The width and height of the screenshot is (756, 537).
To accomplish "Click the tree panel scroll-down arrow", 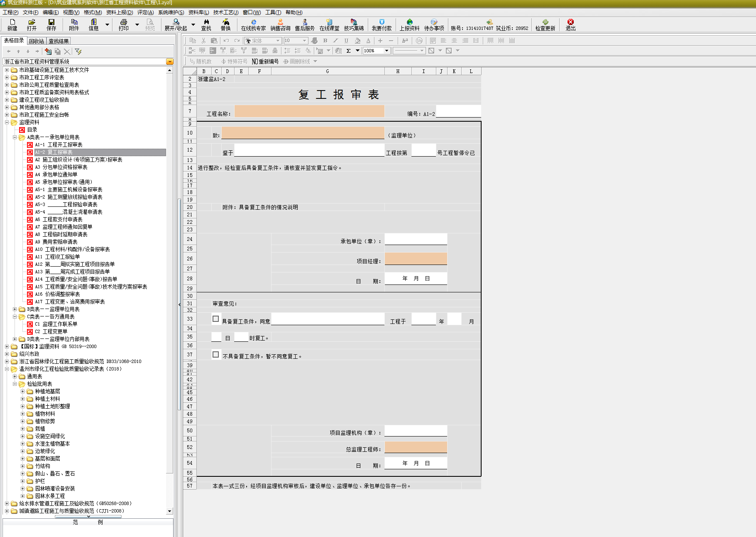I will point(169,511).
